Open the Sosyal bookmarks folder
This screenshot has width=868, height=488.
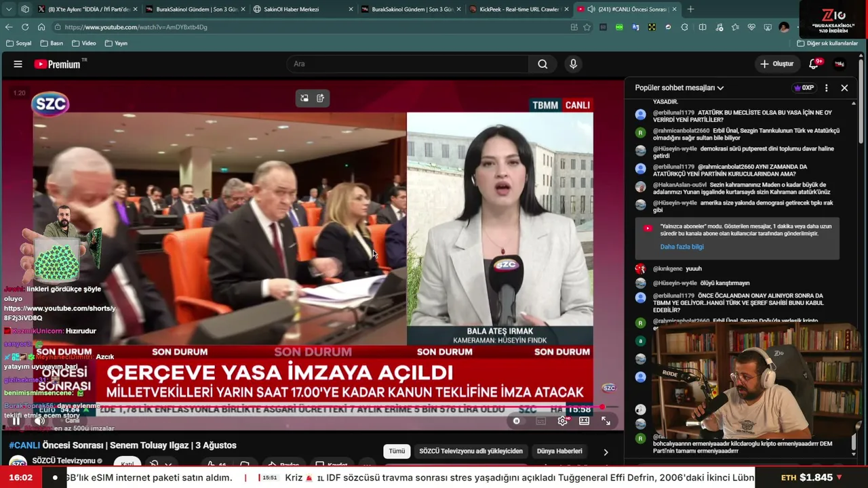click(19, 43)
